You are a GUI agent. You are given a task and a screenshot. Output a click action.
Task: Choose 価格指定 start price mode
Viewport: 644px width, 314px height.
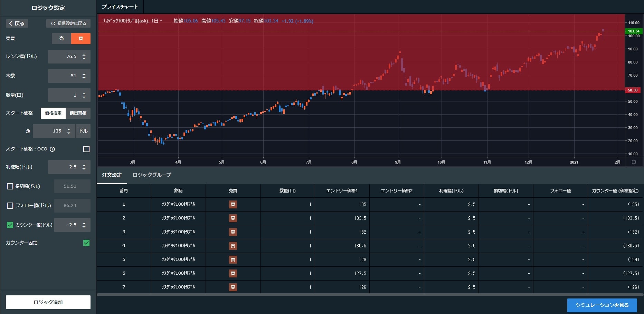click(x=53, y=113)
